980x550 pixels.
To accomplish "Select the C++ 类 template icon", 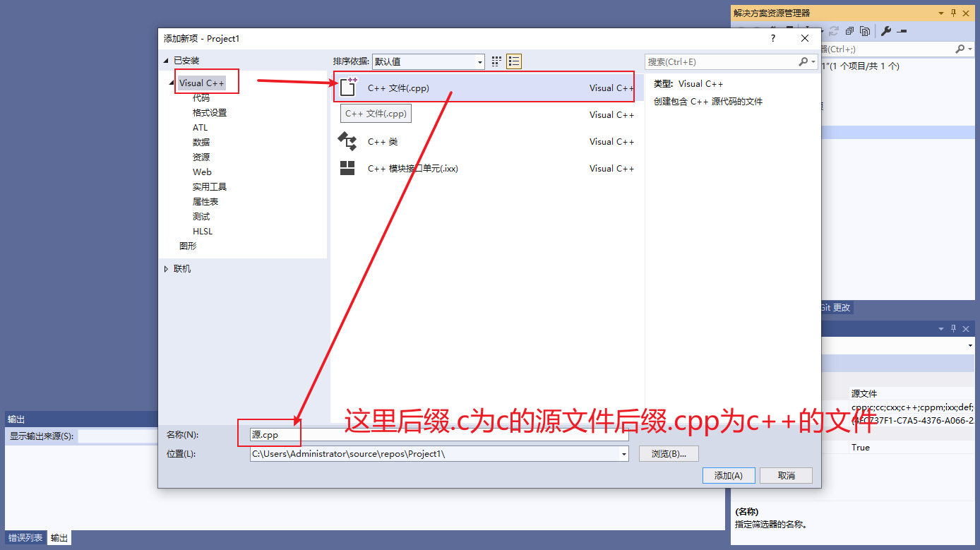I will [x=348, y=141].
